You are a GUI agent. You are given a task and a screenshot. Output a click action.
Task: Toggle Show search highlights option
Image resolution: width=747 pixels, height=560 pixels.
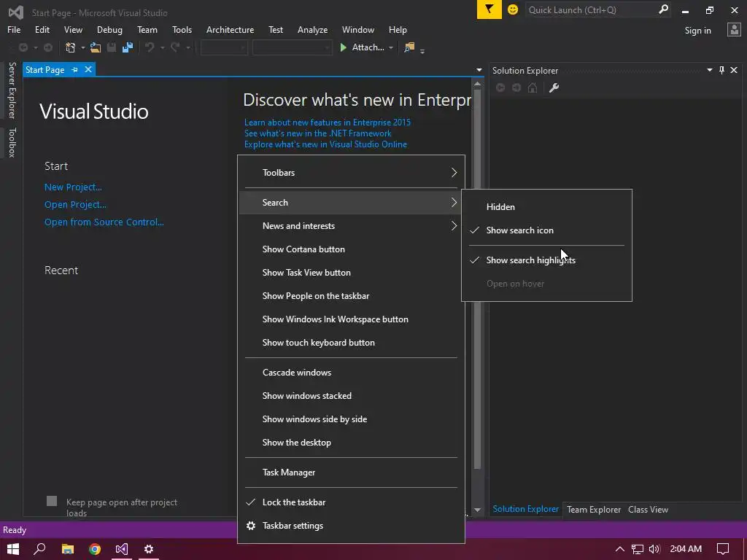click(547, 260)
